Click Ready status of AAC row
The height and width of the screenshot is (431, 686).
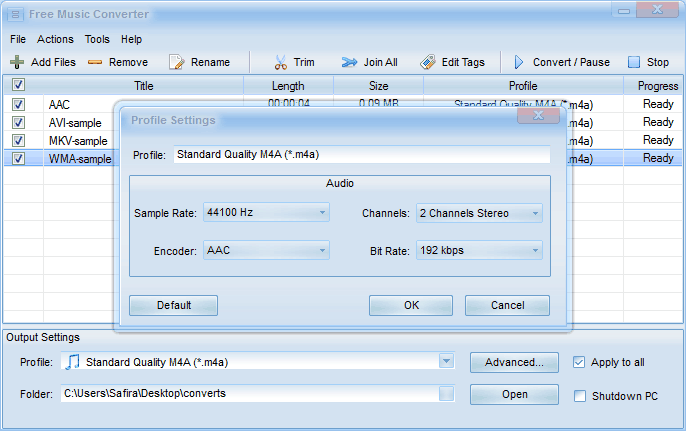click(658, 104)
